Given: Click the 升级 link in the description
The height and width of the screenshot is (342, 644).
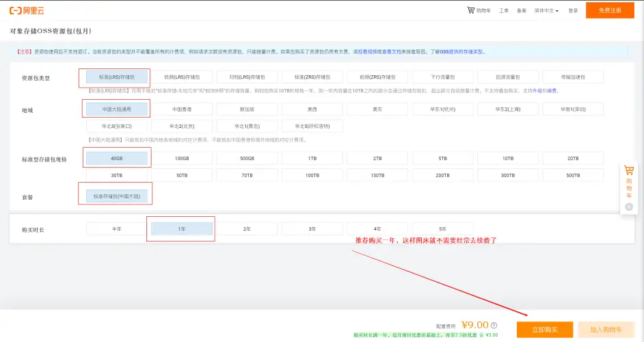Looking at the screenshot, I should tap(537, 91).
